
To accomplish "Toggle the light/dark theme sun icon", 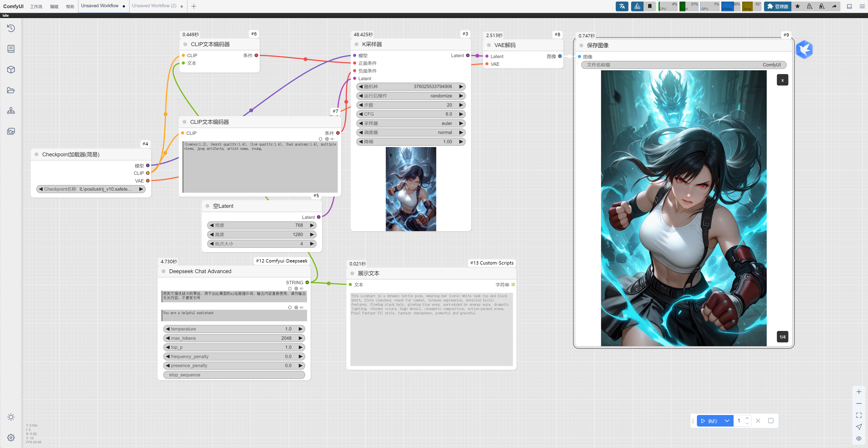I will point(11,417).
